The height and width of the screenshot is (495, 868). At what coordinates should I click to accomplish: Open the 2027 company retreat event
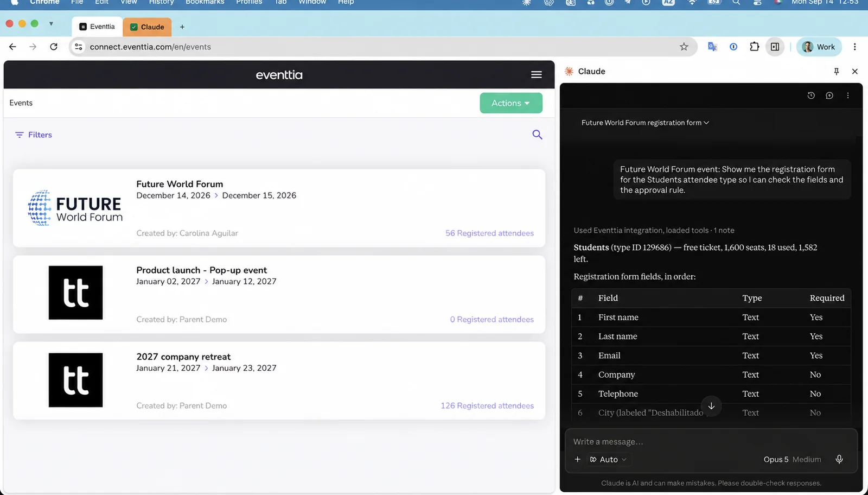[x=183, y=357]
